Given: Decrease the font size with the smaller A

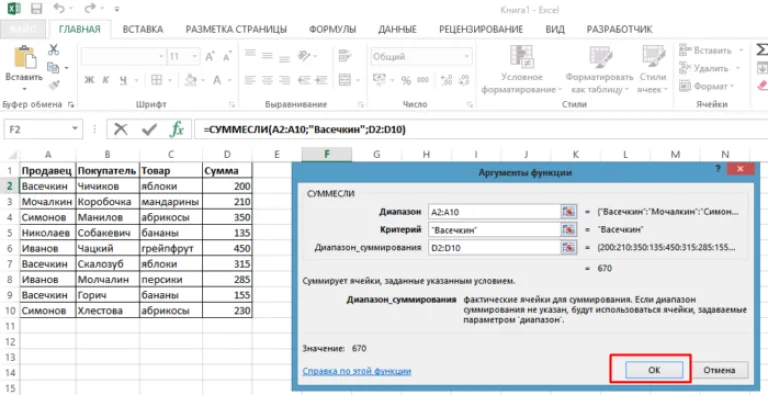Looking at the screenshot, I should (x=227, y=57).
